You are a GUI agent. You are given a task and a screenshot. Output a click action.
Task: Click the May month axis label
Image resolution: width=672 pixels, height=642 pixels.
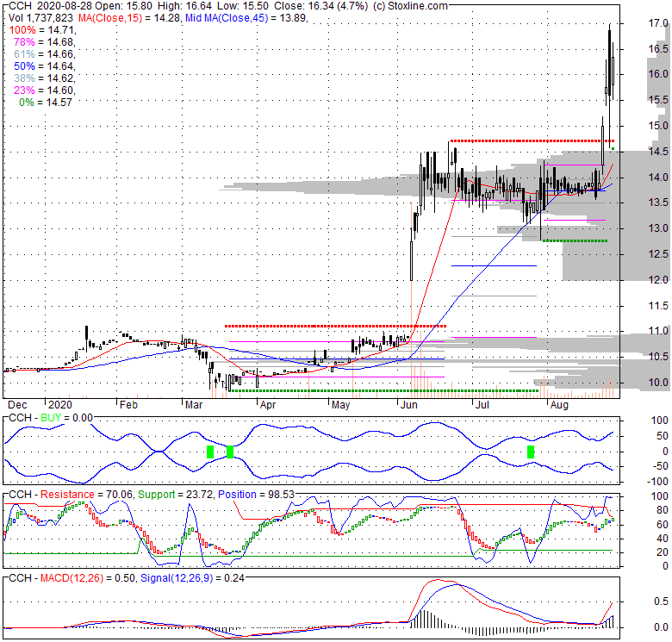[340, 405]
